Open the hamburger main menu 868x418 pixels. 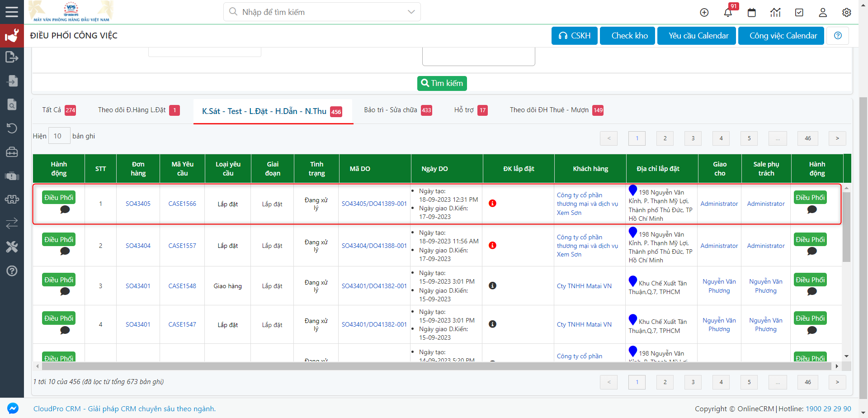[x=12, y=12]
